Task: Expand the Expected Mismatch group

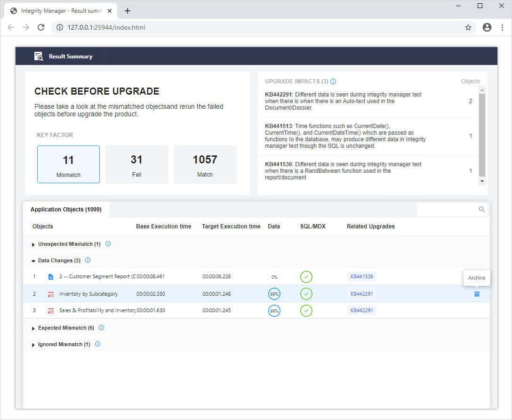Action: point(33,328)
